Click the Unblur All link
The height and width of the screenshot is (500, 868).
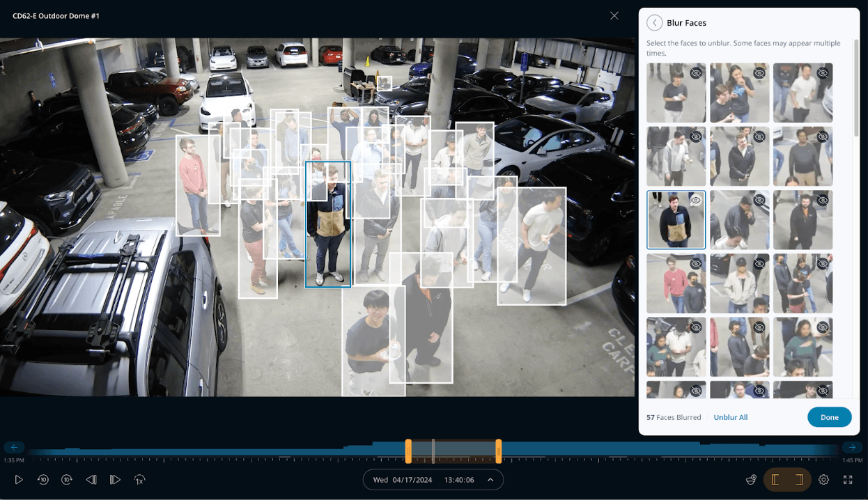coord(730,417)
